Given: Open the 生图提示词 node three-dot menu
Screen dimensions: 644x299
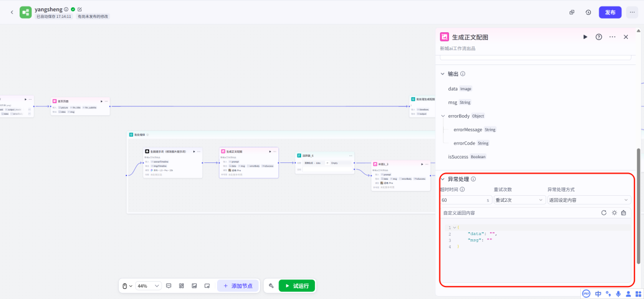Looking at the screenshot, I should pyautogui.click(x=199, y=152).
